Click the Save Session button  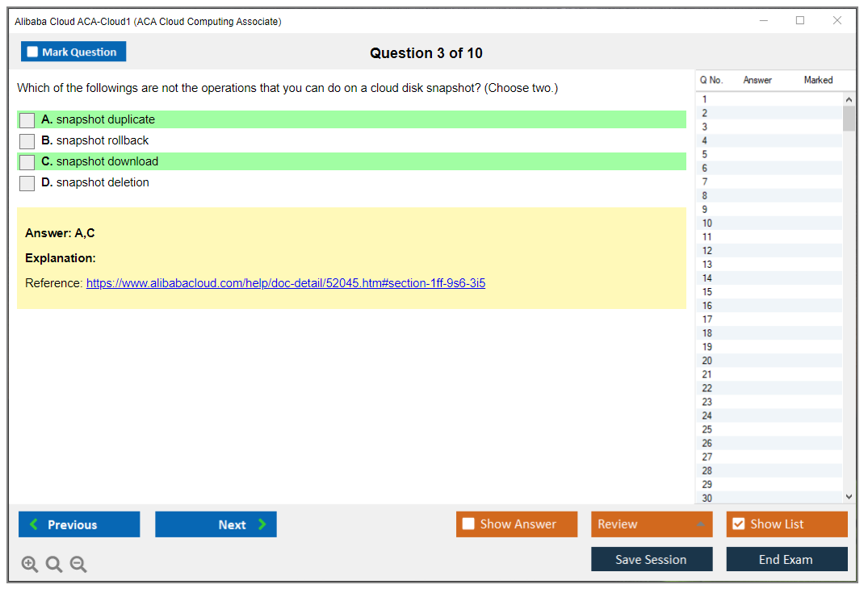coord(652,559)
